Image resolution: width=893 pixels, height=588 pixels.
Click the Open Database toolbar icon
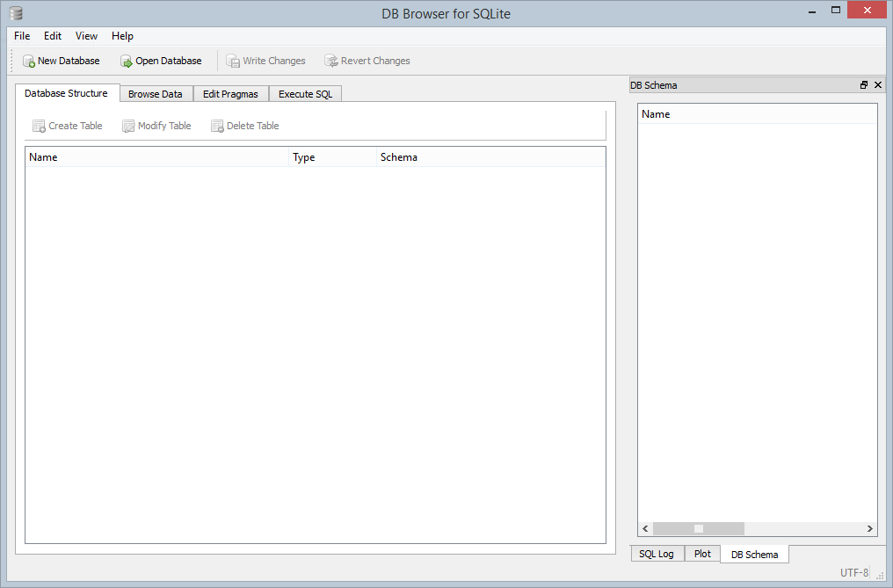[127, 62]
